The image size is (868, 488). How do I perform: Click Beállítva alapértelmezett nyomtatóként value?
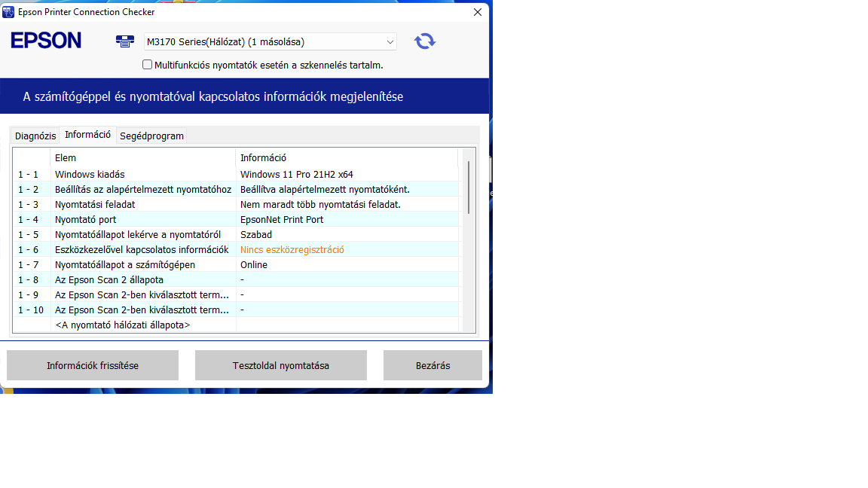coord(325,189)
